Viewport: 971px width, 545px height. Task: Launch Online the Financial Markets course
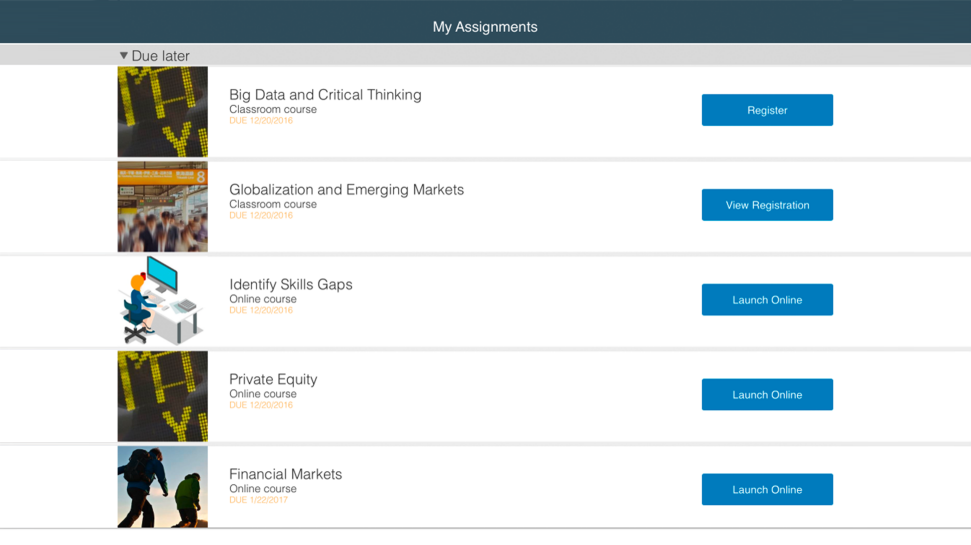click(767, 489)
